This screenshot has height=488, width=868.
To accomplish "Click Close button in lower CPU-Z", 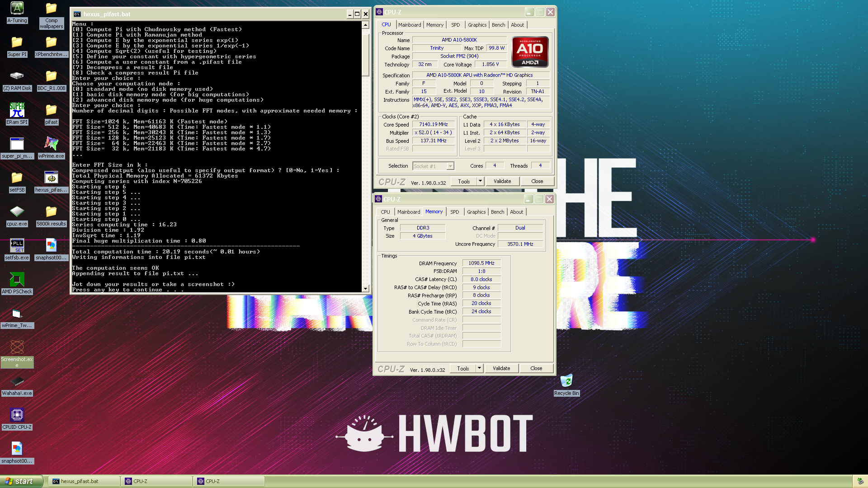I will (536, 368).
